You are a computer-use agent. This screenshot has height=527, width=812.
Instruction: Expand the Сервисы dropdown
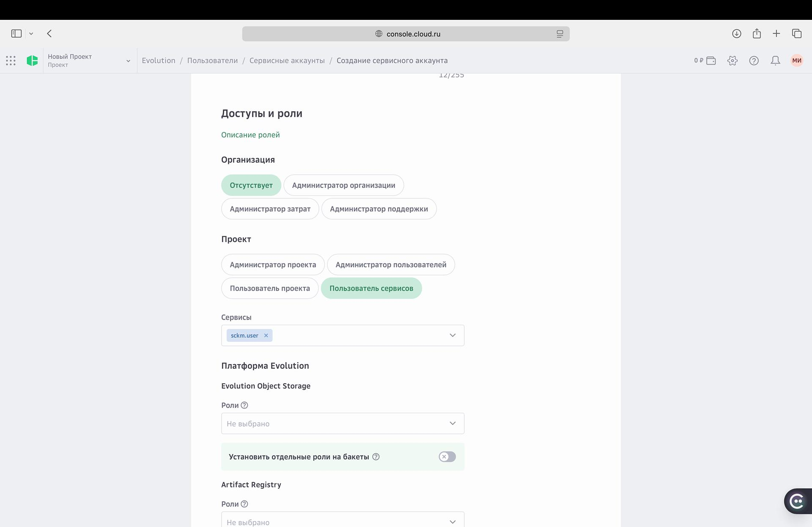click(x=453, y=335)
